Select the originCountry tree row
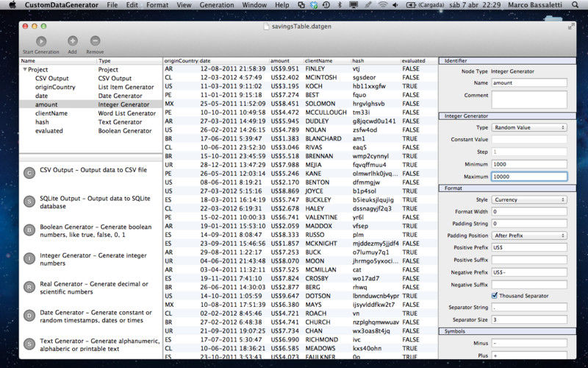The width and height of the screenshot is (588, 368). click(x=90, y=87)
